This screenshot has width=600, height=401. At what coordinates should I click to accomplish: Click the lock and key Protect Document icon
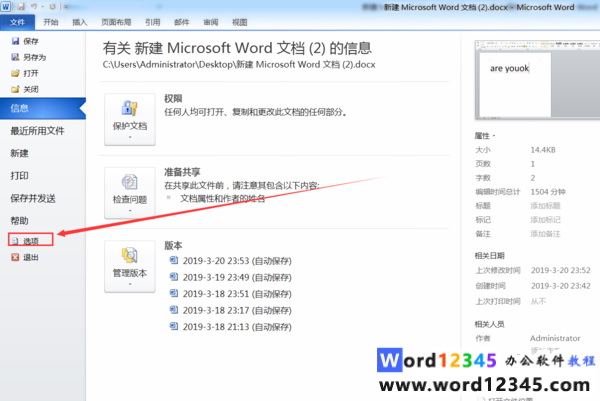(129, 108)
